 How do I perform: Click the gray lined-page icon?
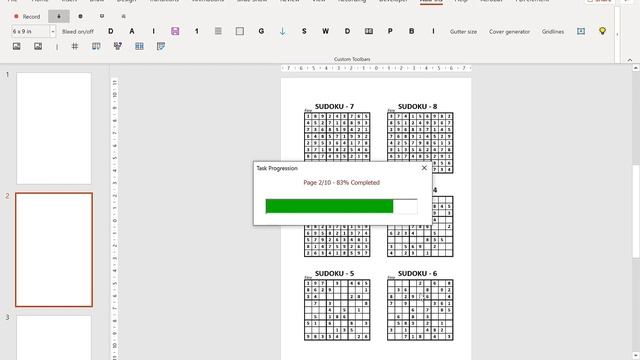(218, 31)
